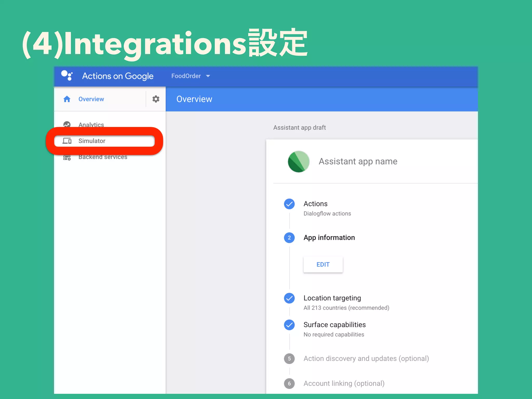
Task: Open the Actions step
Action: pyautogui.click(x=315, y=204)
